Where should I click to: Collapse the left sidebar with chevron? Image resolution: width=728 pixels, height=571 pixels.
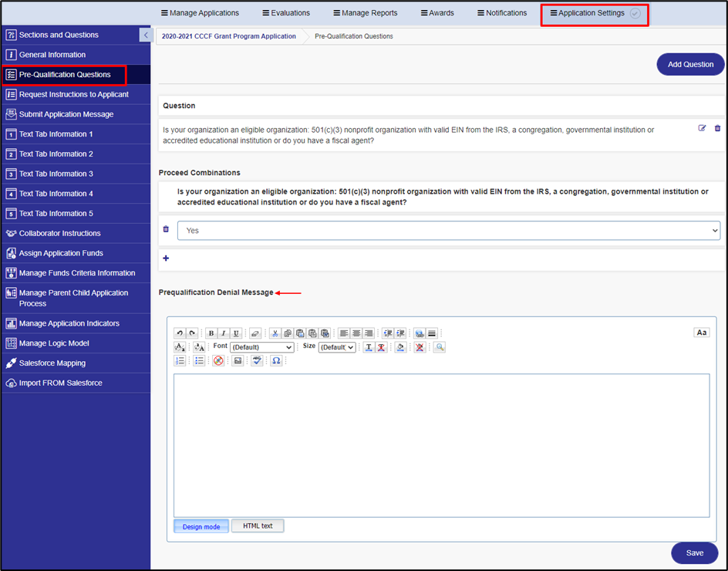pyautogui.click(x=145, y=35)
